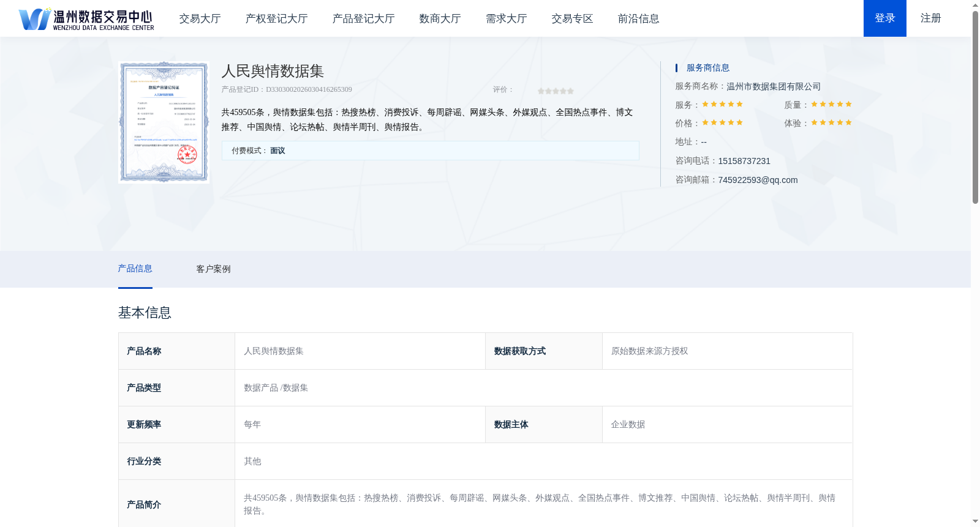Click the phone number 15158737231
The image size is (980, 527).
pos(744,161)
